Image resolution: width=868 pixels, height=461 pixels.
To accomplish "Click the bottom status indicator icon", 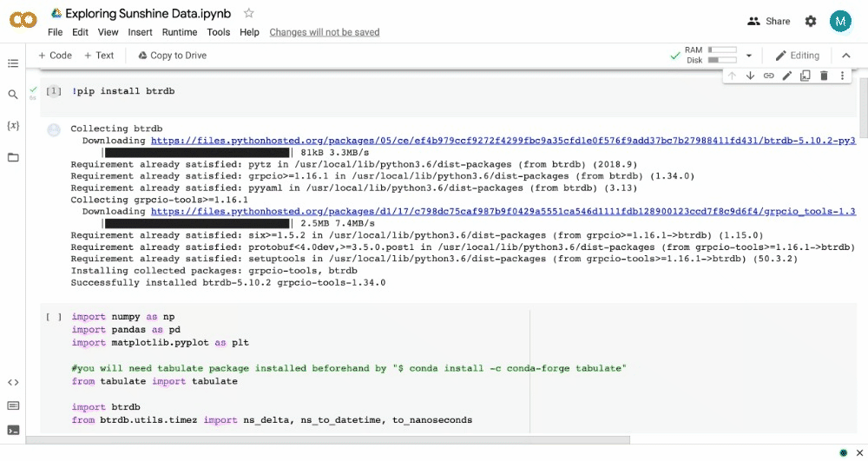I will [843, 452].
